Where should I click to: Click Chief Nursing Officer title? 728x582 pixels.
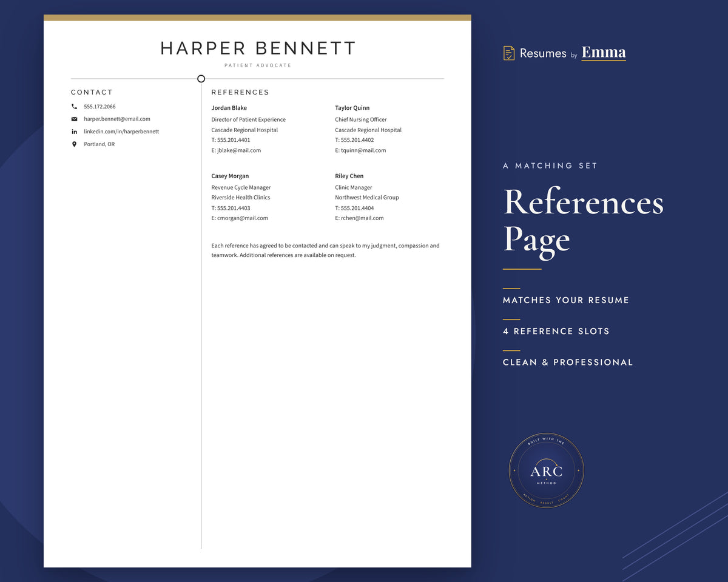[360, 120]
